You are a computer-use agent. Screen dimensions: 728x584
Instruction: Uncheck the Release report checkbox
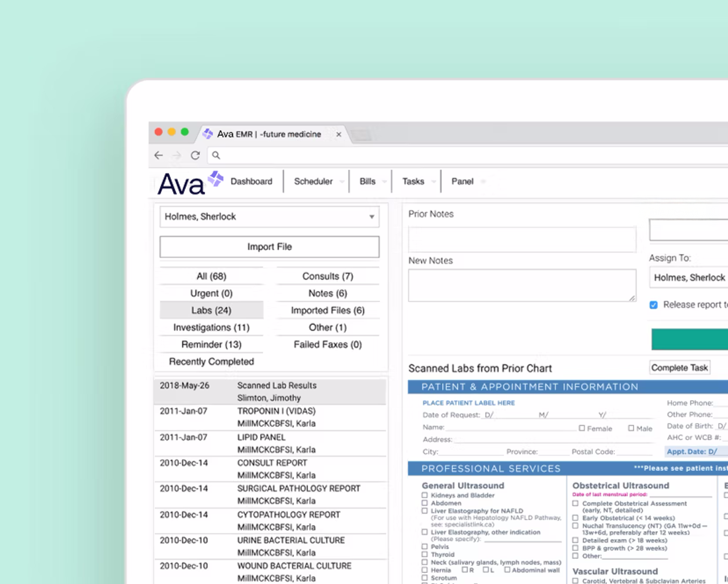653,305
